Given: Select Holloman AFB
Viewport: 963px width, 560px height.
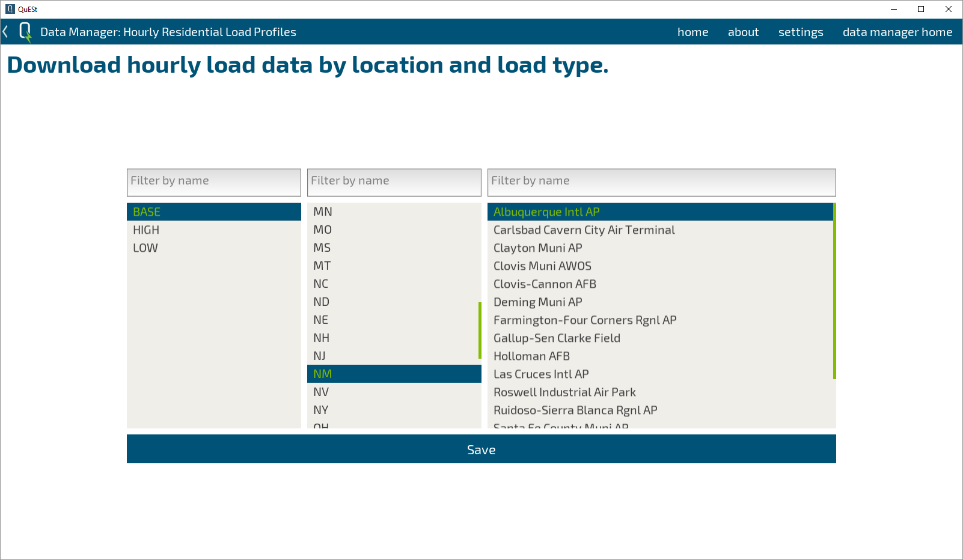Looking at the screenshot, I should [660, 356].
